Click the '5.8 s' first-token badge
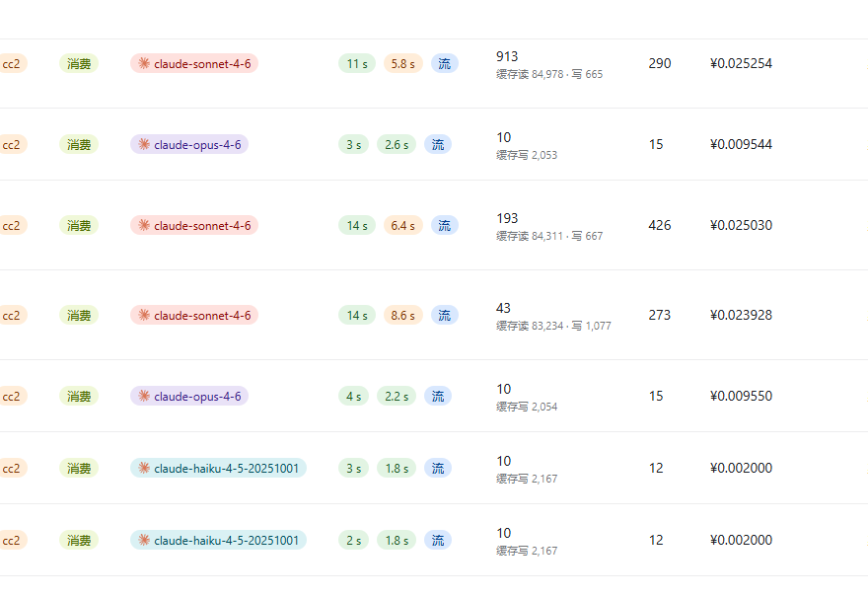 (x=403, y=64)
